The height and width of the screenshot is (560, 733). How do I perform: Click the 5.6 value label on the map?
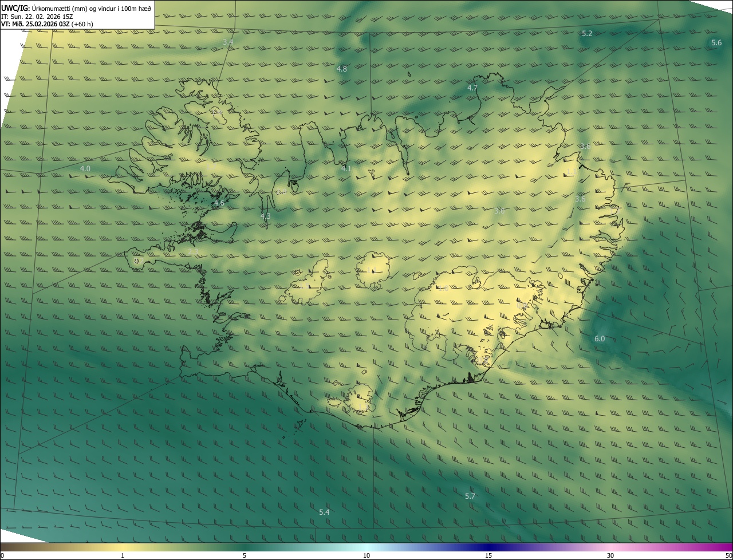pyautogui.click(x=716, y=43)
